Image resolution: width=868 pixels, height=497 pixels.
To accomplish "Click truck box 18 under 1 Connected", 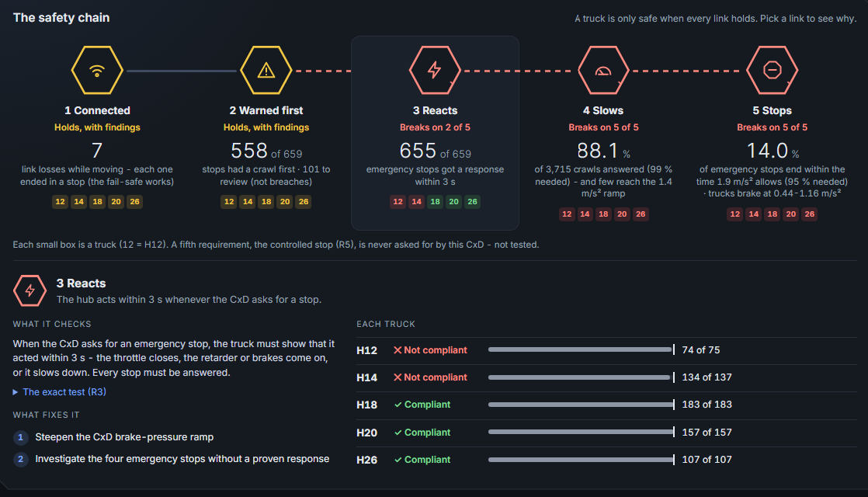I will click(97, 201).
